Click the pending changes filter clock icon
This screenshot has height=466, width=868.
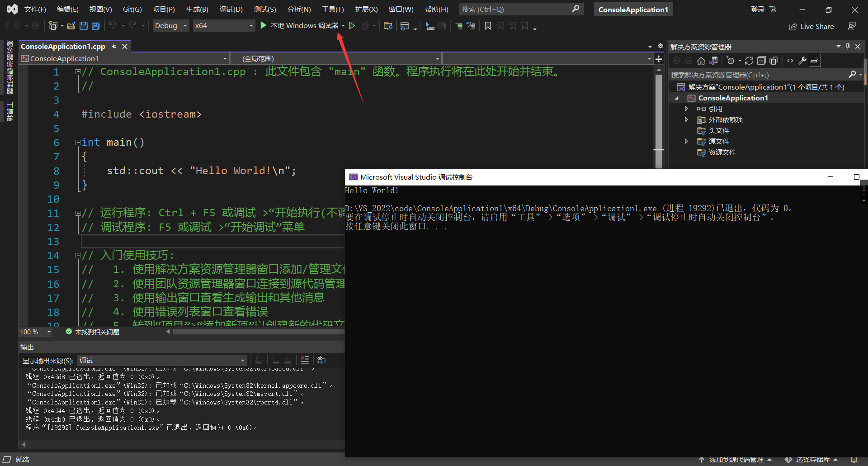pos(731,61)
